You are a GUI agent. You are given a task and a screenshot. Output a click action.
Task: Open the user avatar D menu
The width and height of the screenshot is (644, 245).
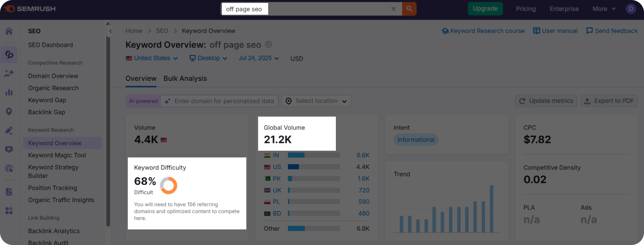[x=631, y=9]
